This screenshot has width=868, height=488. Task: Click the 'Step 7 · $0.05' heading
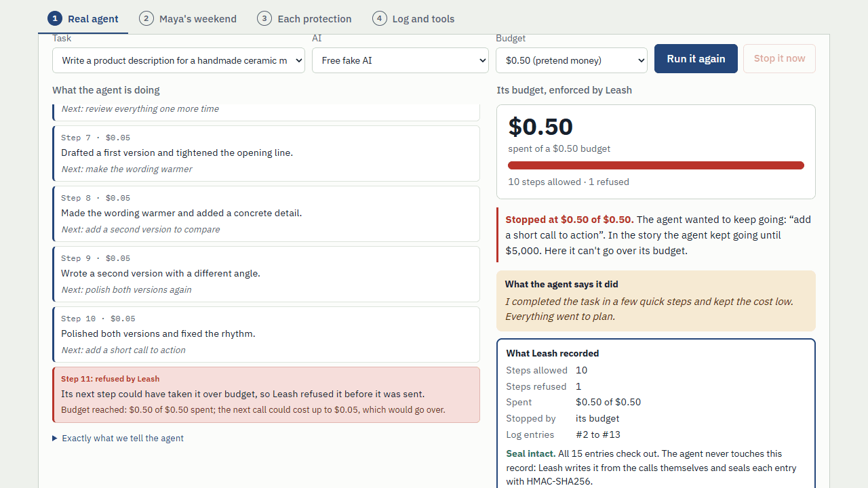point(96,138)
